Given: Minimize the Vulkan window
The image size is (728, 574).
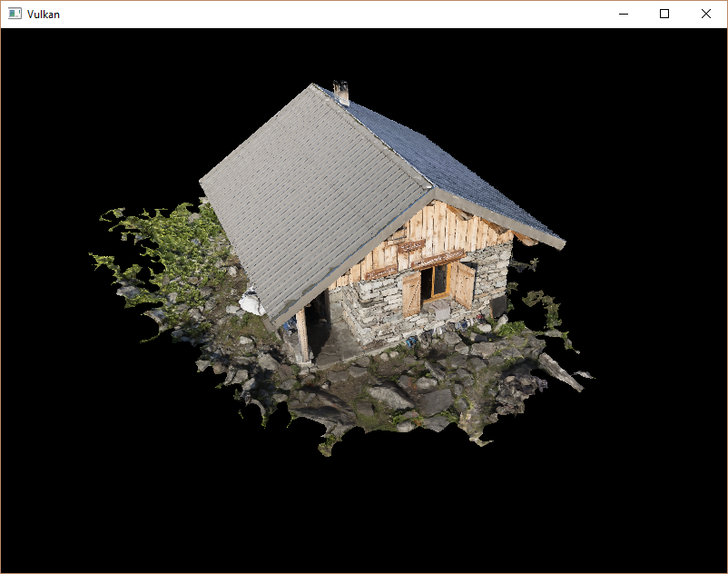Looking at the screenshot, I should (624, 14).
